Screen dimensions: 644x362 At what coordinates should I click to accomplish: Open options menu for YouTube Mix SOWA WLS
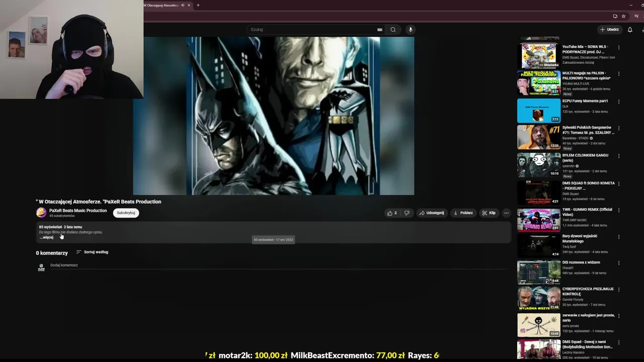[619, 47]
